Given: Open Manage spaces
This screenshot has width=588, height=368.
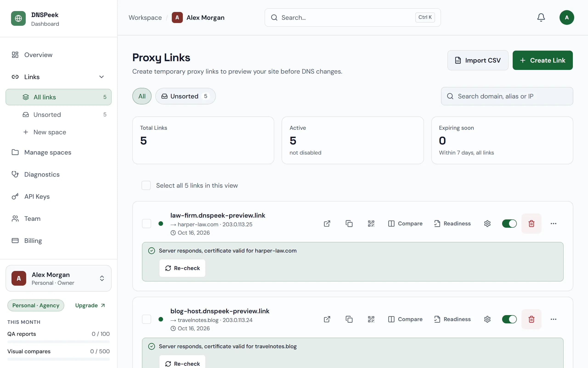Looking at the screenshot, I should coord(59,152).
